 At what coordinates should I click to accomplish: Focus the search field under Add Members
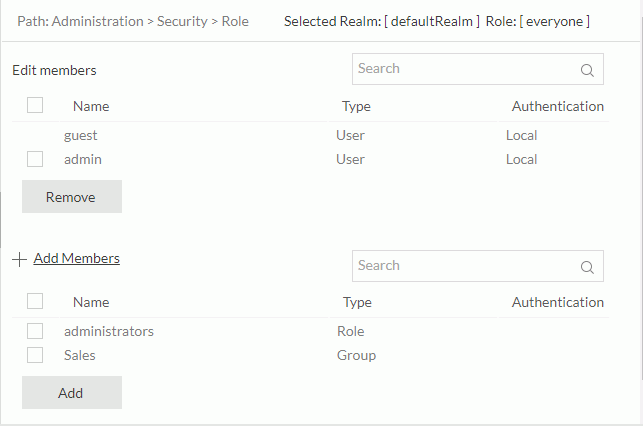click(465, 266)
